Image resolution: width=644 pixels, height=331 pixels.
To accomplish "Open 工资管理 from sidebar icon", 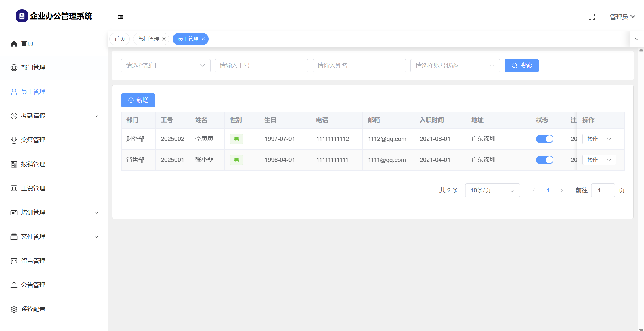I will point(14,188).
